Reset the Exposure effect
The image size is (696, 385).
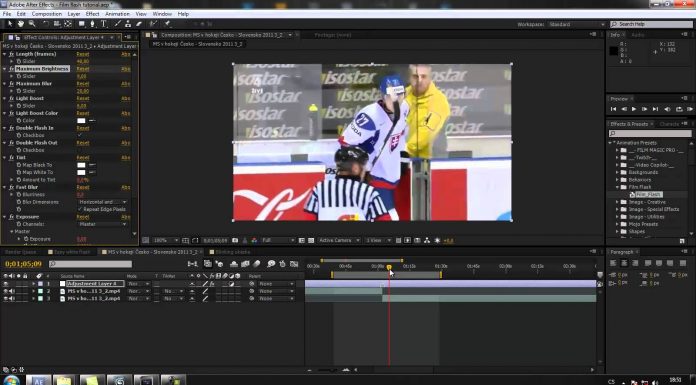point(83,217)
